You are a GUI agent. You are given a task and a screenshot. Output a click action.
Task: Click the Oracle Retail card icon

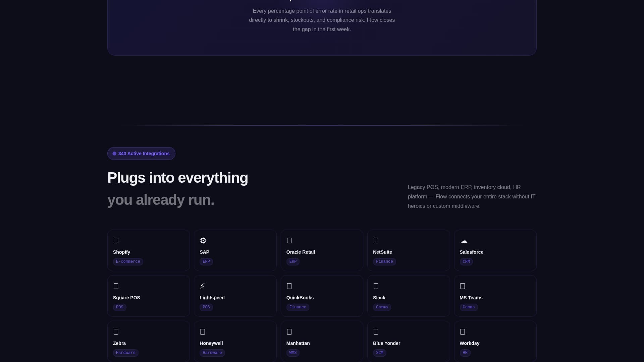coord(289,241)
